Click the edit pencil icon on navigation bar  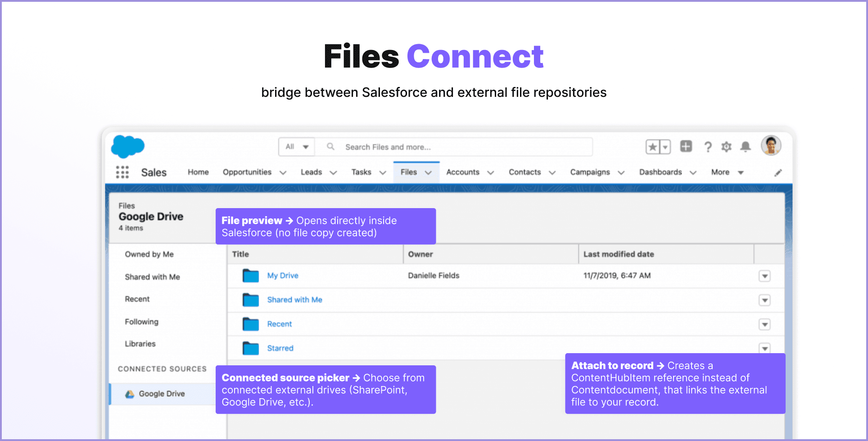pos(778,172)
